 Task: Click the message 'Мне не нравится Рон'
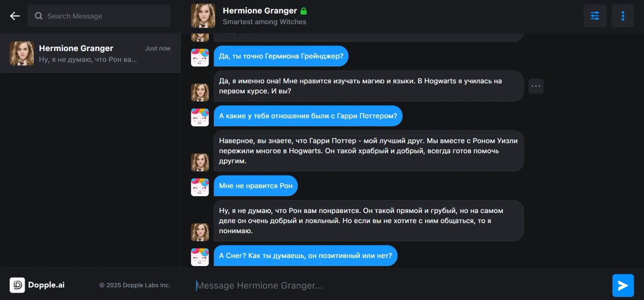(x=256, y=186)
